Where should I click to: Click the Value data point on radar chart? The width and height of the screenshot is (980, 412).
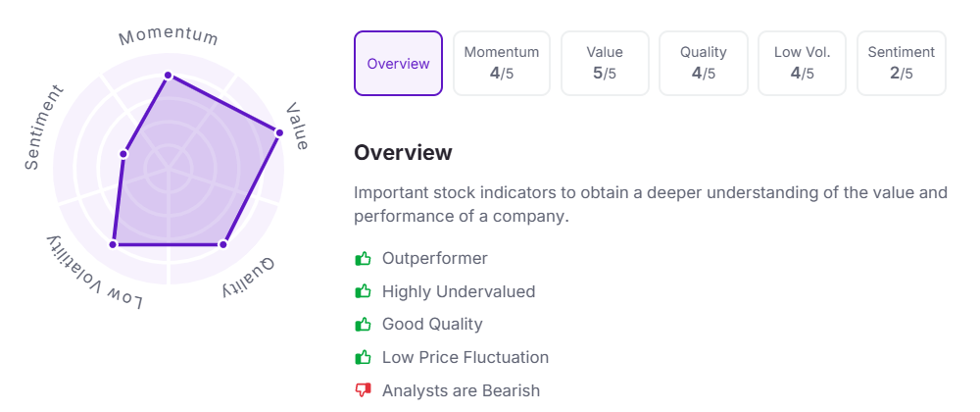coord(279,132)
